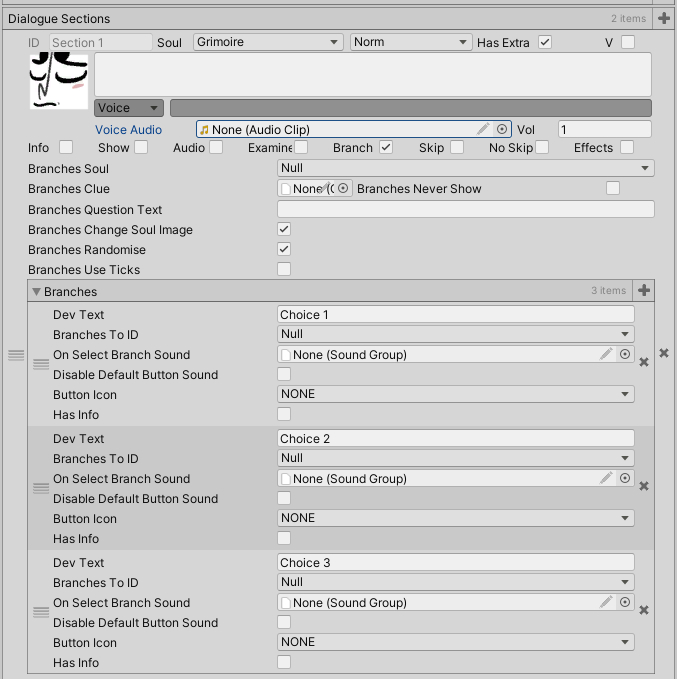The width and height of the screenshot is (677, 679).
Task: Disable the Has Extra checkbox
Action: 545,42
